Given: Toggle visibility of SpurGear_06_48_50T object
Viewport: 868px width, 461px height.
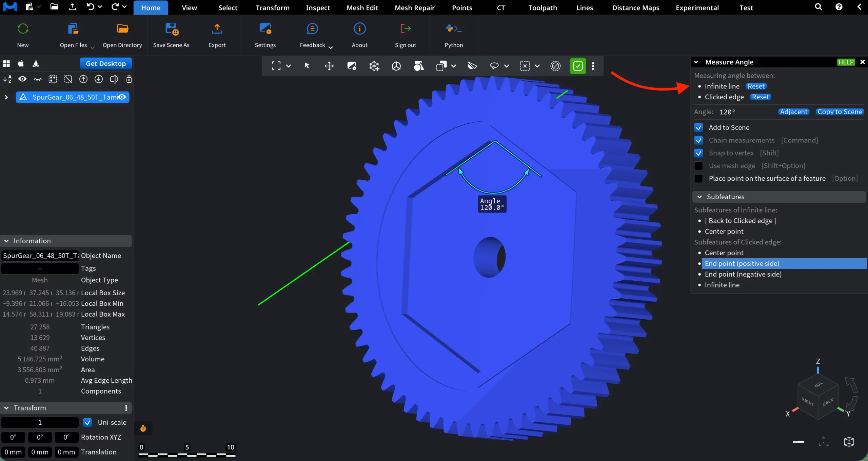Looking at the screenshot, I should click(x=121, y=97).
